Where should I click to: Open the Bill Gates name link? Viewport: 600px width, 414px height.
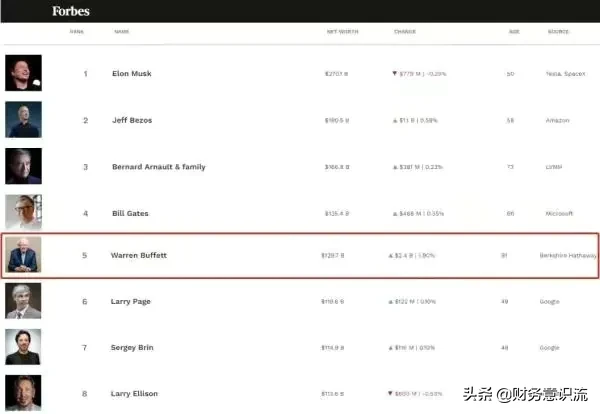point(130,214)
